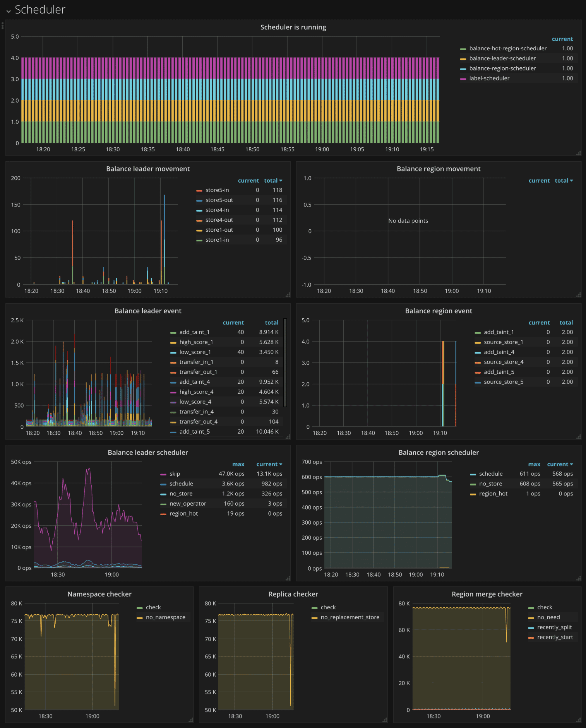Sort Balance leader movement legend by total

(272, 181)
